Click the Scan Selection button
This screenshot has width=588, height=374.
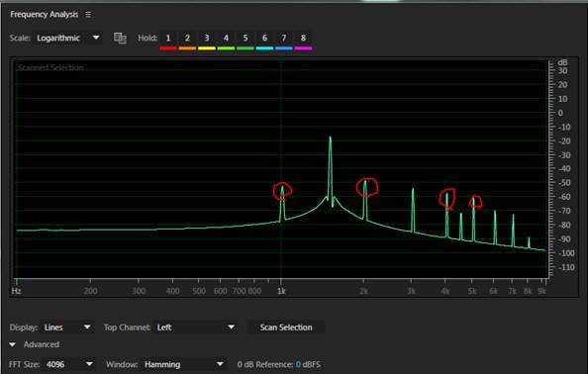286,327
